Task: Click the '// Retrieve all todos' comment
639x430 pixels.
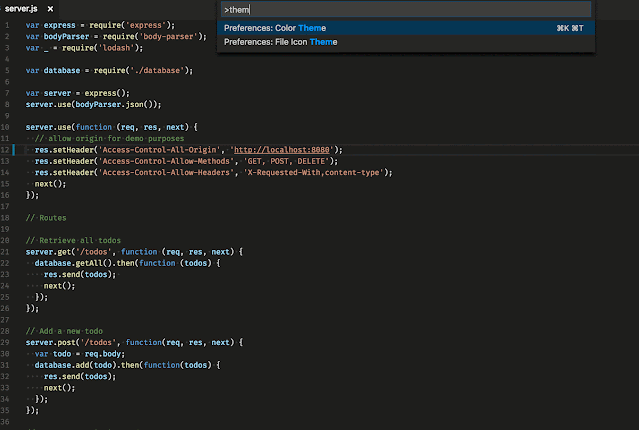Action: pyautogui.click(x=73, y=240)
